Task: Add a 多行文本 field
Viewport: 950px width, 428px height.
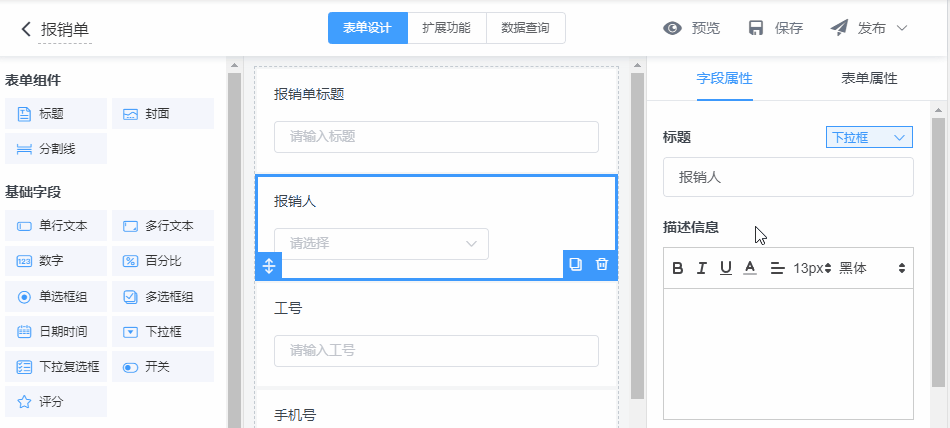Action: pyautogui.click(x=163, y=226)
